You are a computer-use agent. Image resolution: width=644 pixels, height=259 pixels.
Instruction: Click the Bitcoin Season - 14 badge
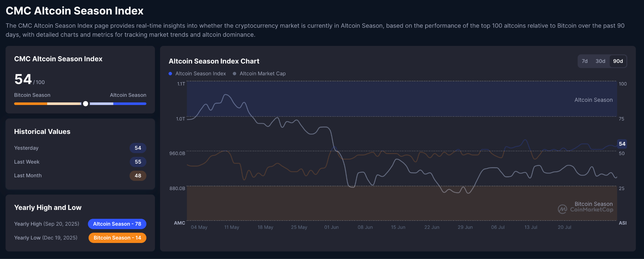[x=117, y=238]
